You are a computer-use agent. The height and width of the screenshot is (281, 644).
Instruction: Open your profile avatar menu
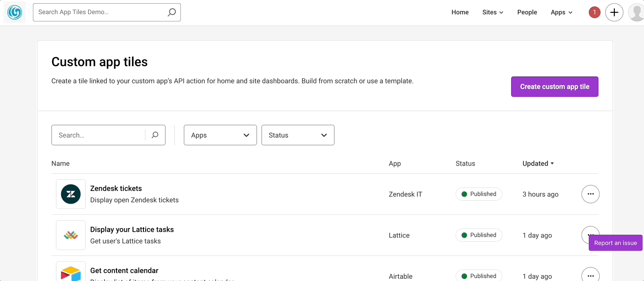(x=636, y=12)
